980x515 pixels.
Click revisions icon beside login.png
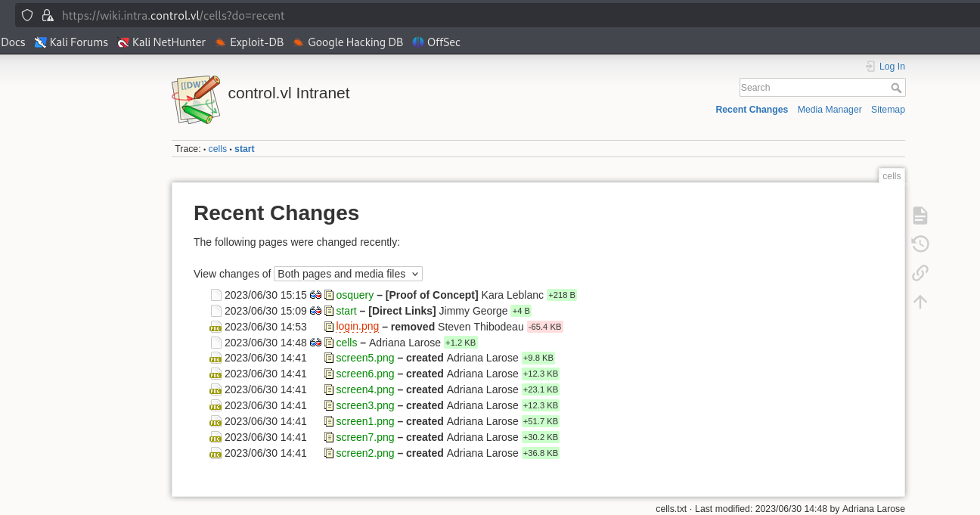point(329,327)
